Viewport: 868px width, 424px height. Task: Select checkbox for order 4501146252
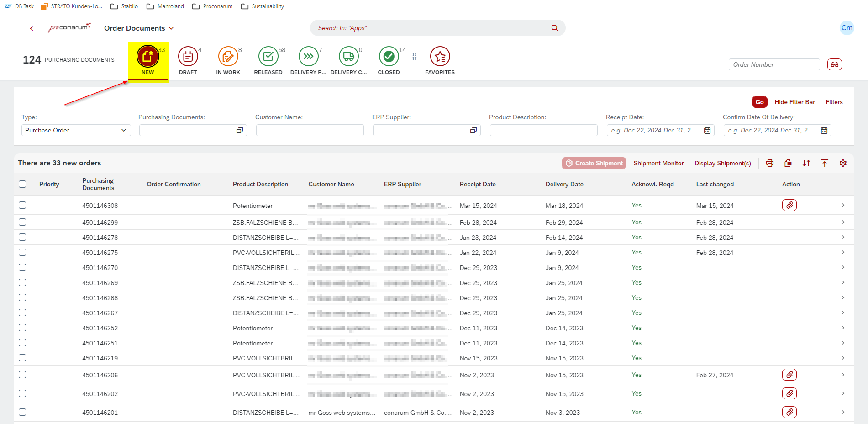22,328
